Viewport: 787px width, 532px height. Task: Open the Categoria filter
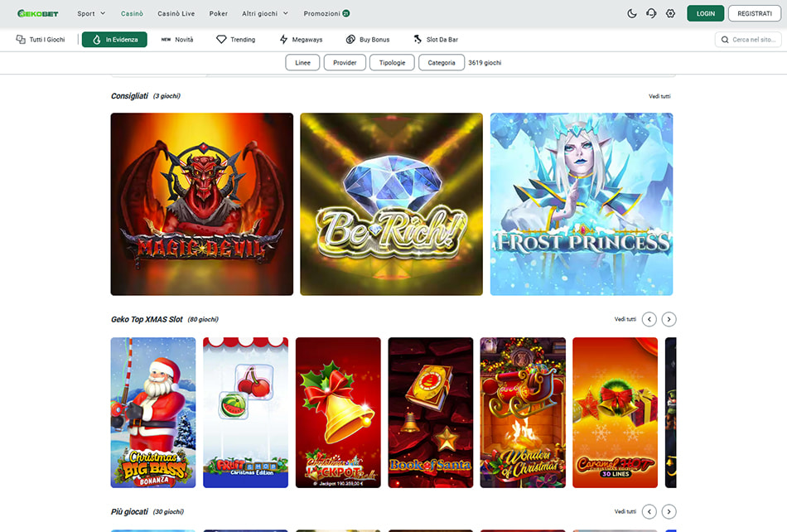[x=442, y=63]
